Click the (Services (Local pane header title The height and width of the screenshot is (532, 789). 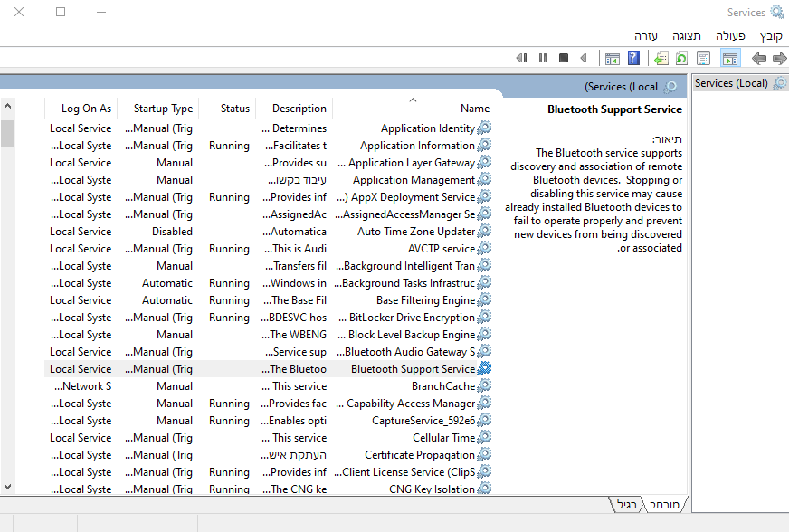[621, 87]
